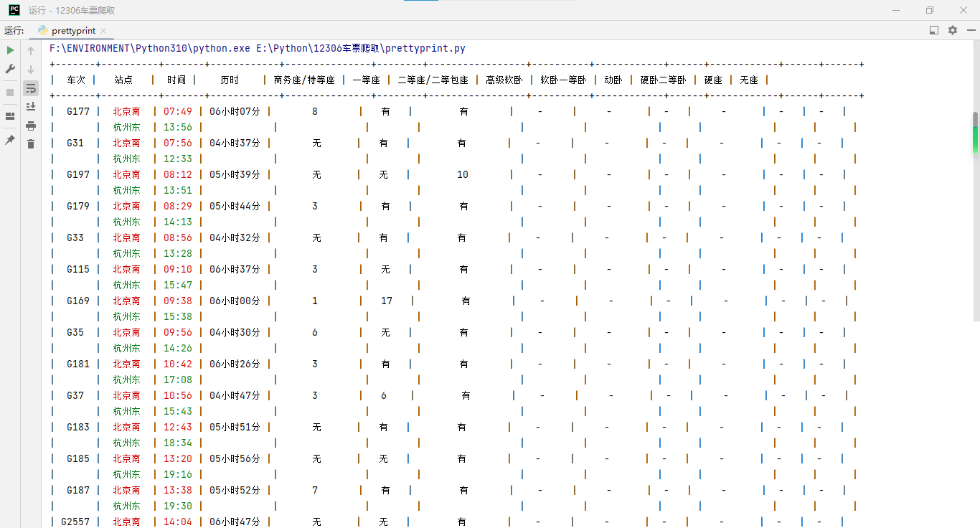
Task: Click duration 06小时00分
Action: coord(235,301)
